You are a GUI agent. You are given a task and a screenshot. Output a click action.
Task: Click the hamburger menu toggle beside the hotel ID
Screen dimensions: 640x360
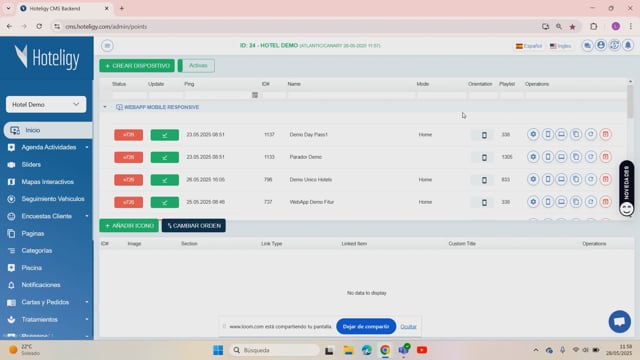coord(107,46)
